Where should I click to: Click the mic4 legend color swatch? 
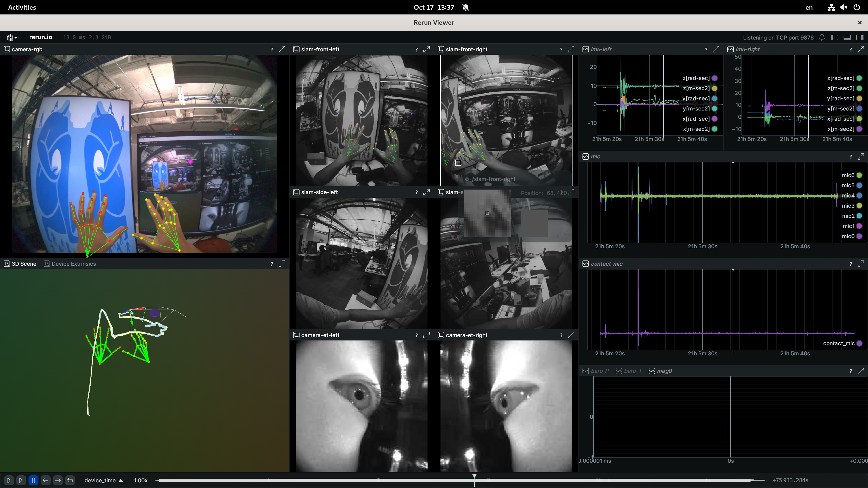(x=860, y=195)
